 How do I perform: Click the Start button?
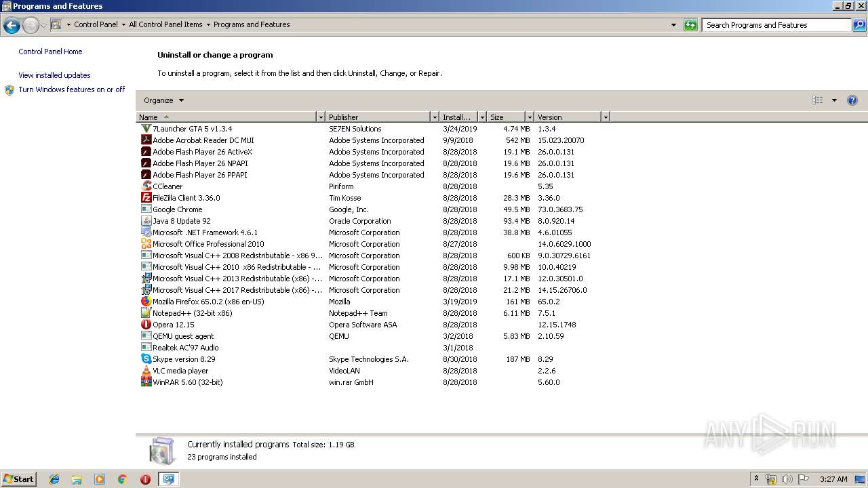tap(18, 479)
